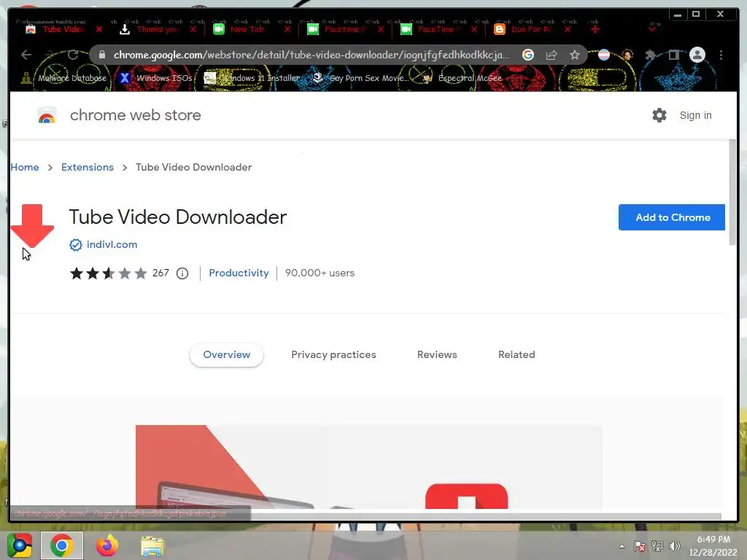Click the star rating display
This screenshot has height=560, width=747.
pyautogui.click(x=109, y=273)
